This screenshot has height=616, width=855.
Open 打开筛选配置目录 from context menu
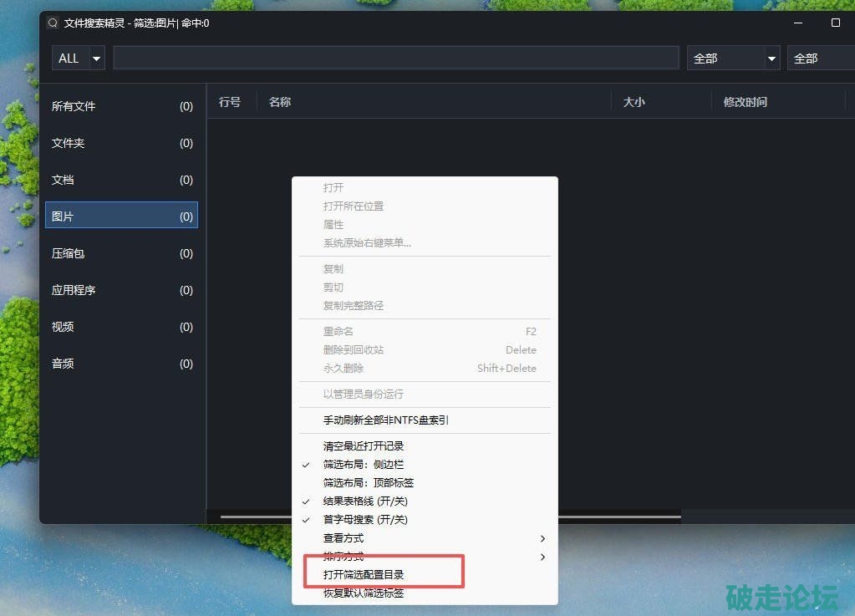425,574
